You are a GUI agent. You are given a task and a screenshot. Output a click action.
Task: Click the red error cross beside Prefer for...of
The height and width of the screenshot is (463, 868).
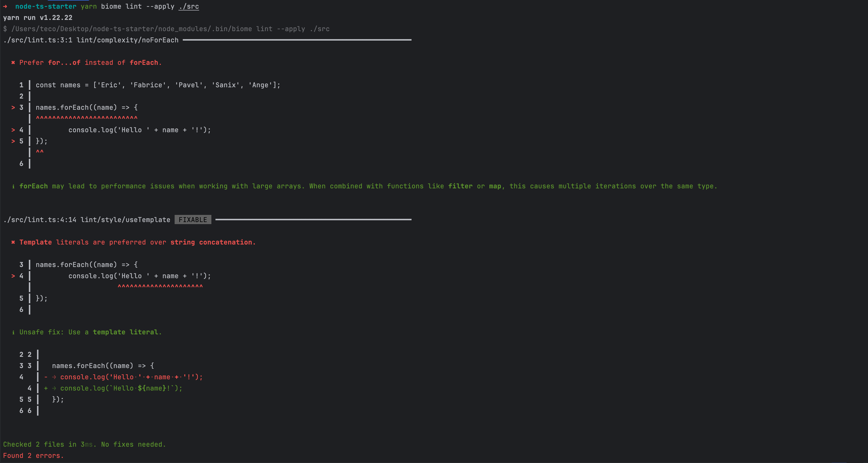pos(13,63)
